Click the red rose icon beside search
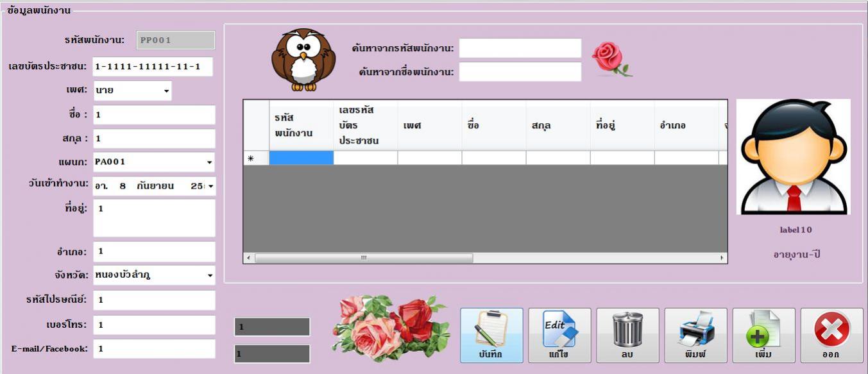 (x=611, y=60)
